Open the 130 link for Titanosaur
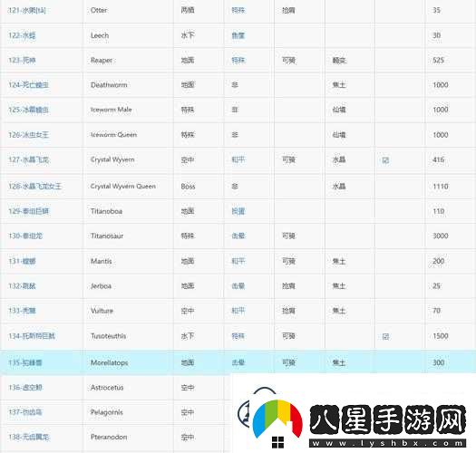Viewport: 476px width, 453px height. point(25,236)
